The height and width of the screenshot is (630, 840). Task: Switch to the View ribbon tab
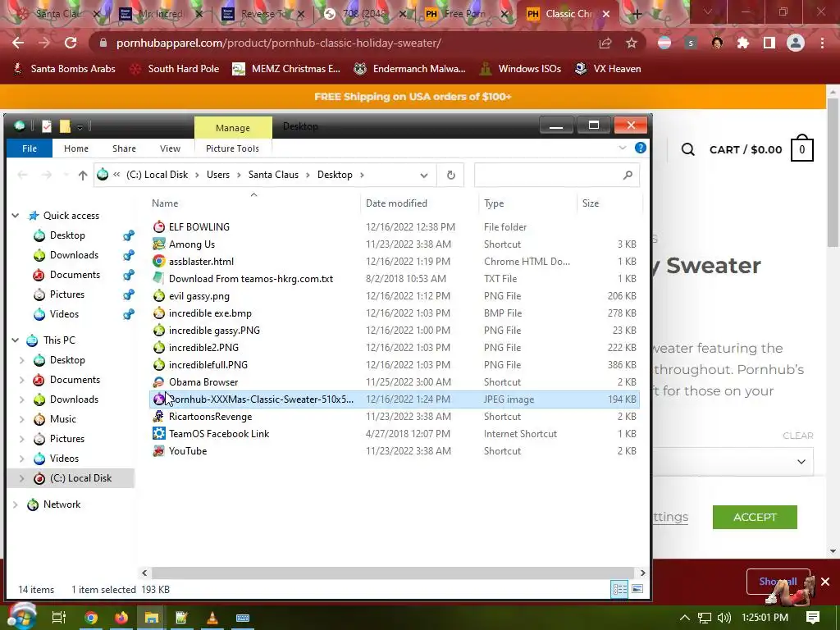click(x=170, y=148)
